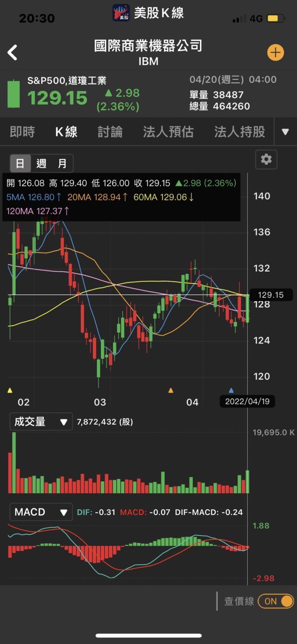Tap the 收 129.15 close price
This screenshot has width=297, height=644.
[x=152, y=183]
